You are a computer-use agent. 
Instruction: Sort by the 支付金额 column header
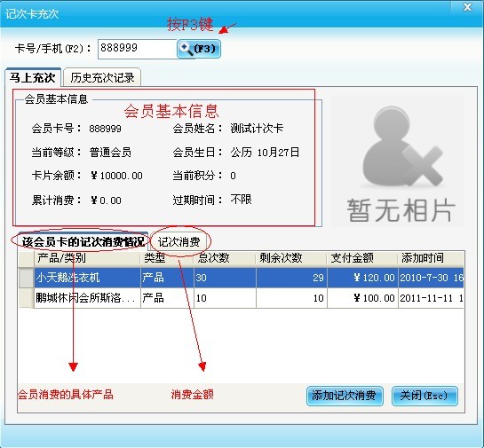pos(362,258)
